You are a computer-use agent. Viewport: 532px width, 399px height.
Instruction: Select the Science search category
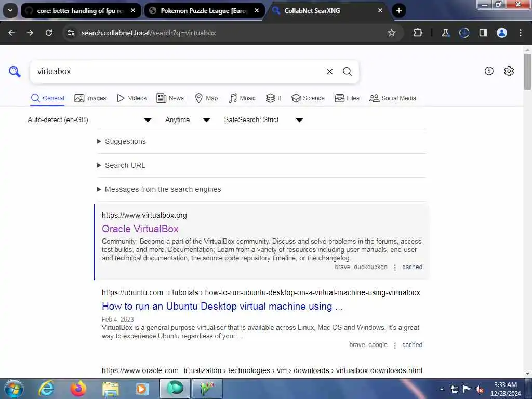(308, 98)
